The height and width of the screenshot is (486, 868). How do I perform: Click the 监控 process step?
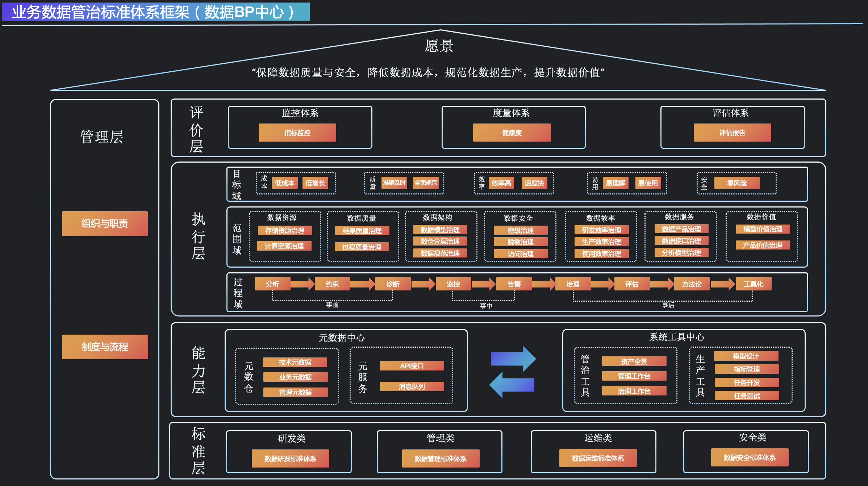coord(453,284)
